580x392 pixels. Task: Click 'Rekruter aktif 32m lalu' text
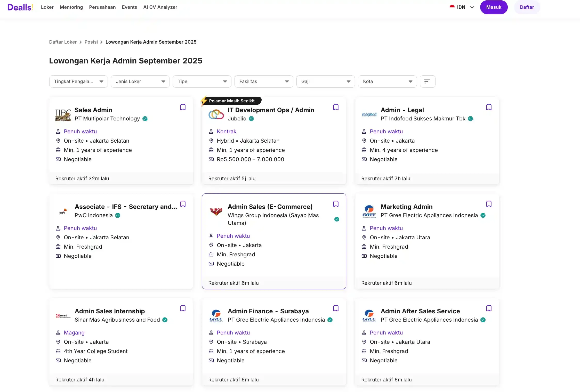click(82, 178)
